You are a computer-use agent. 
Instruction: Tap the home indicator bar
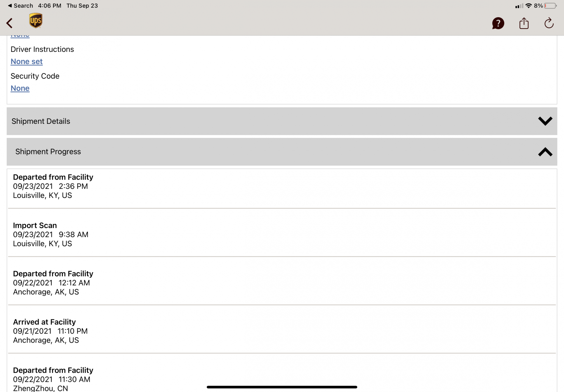(x=282, y=387)
